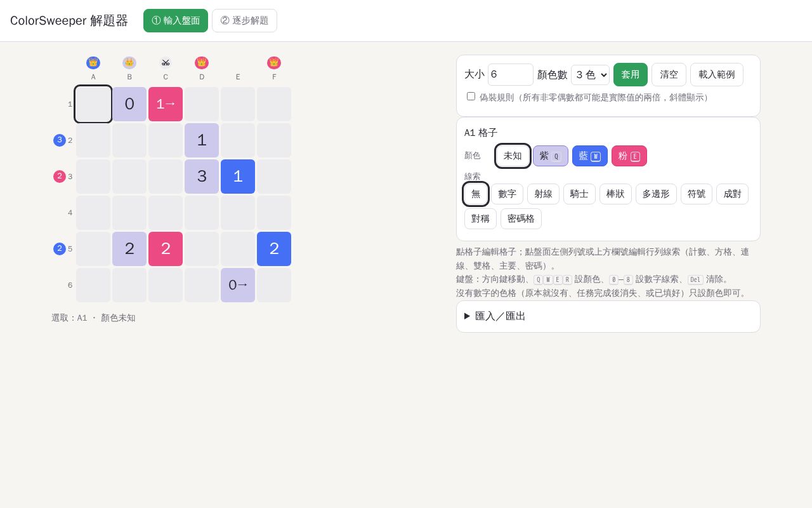Select the highlighted empty cell A1
The image size is (812, 508).
tap(93, 104)
